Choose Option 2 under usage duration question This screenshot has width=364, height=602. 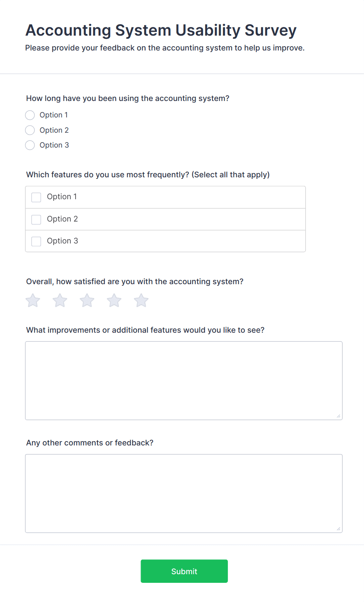pyautogui.click(x=30, y=130)
